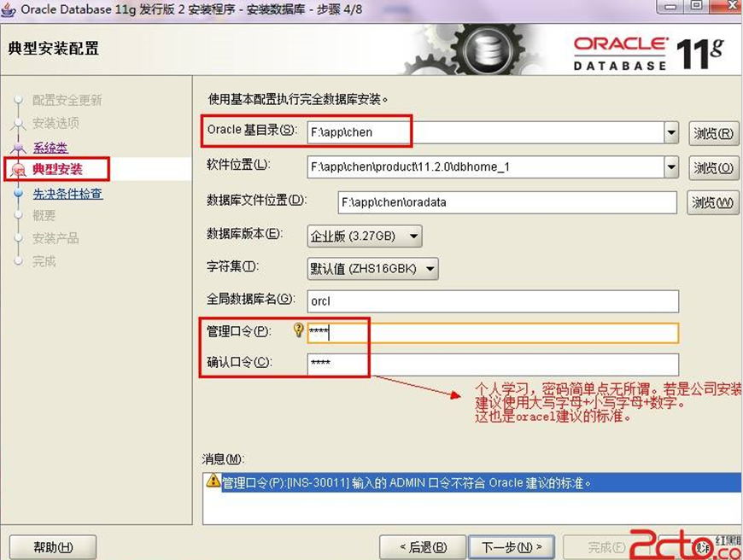Screen dimensions: 743x560
Task: Click the 确认口令(C) label
Action: (239, 362)
